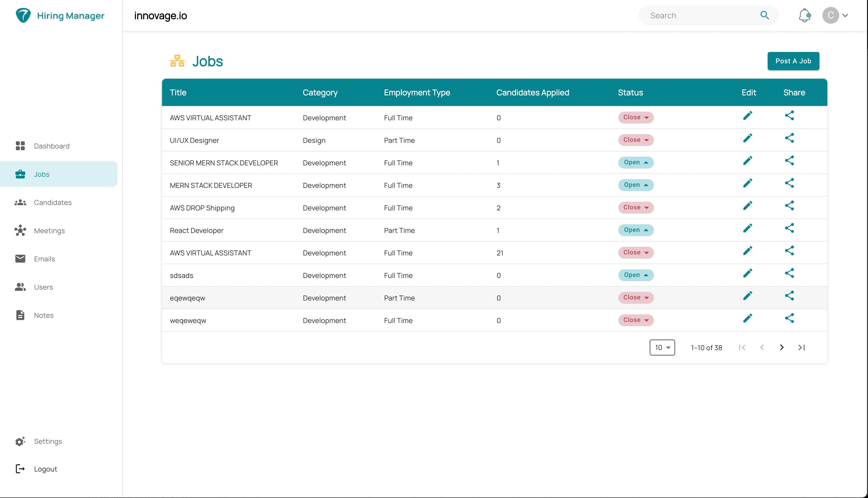This screenshot has width=868, height=498.
Task: Toggle status Open for SENIOR MERN STACK DEVELOPER
Action: [636, 162]
